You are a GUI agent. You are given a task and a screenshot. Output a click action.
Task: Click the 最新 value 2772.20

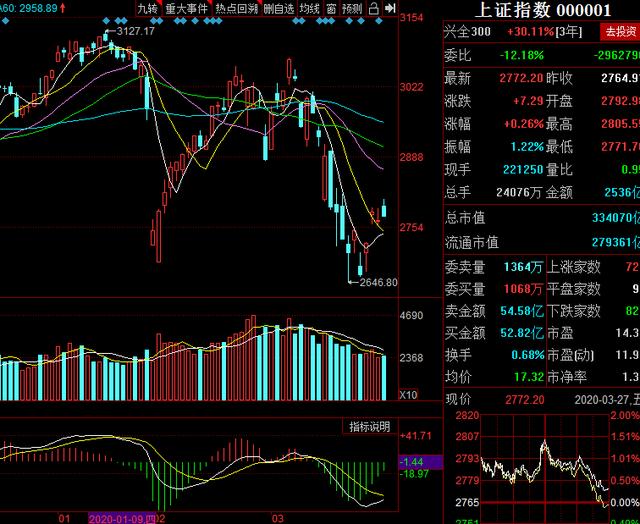click(x=521, y=78)
